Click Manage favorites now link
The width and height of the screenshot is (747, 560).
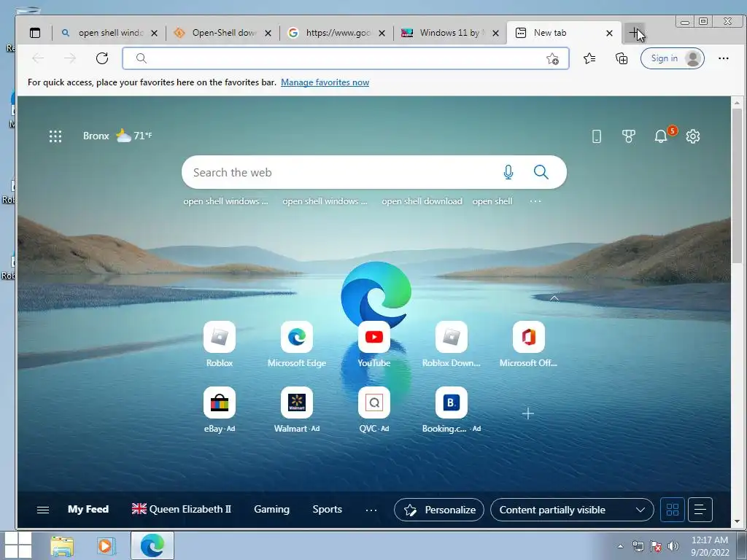point(325,82)
